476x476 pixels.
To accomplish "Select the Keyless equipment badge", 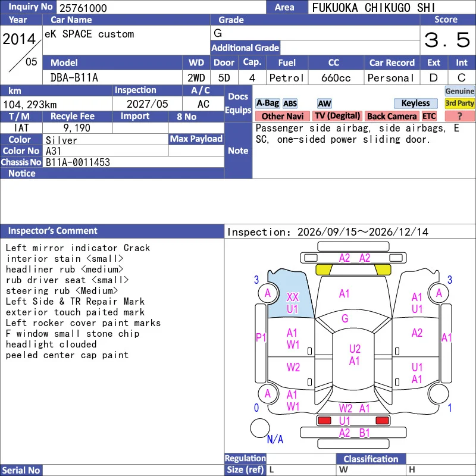I will pyautogui.click(x=415, y=103).
